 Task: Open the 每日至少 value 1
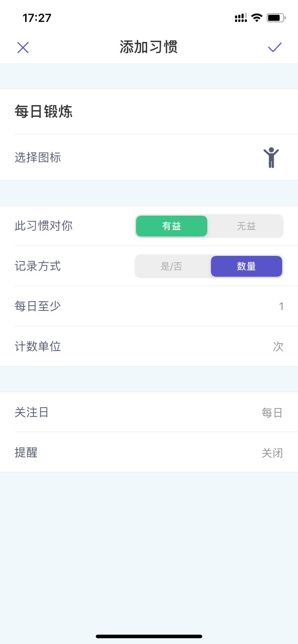click(x=149, y=306)
